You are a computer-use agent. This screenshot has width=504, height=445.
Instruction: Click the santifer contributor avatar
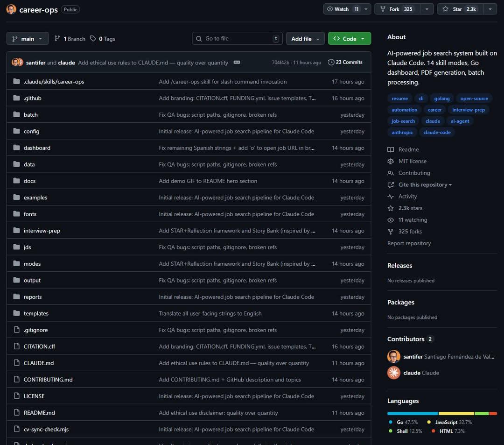[394, 356]
